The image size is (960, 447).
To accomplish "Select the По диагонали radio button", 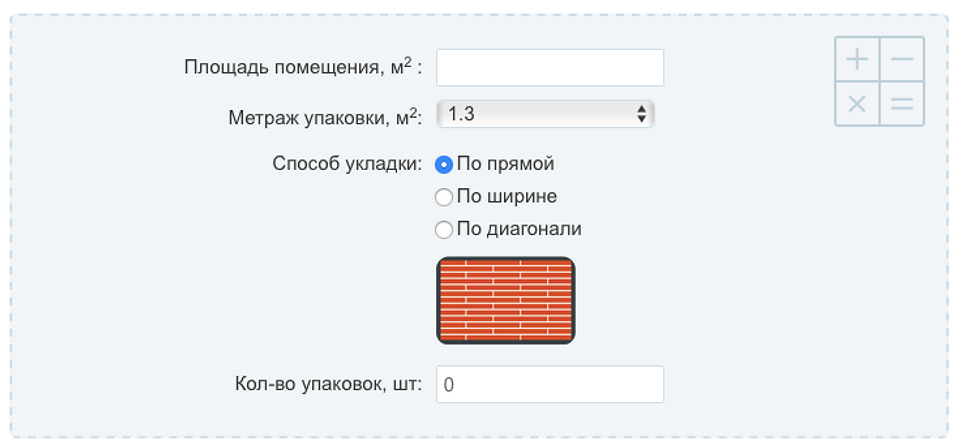I will [444, 230].
